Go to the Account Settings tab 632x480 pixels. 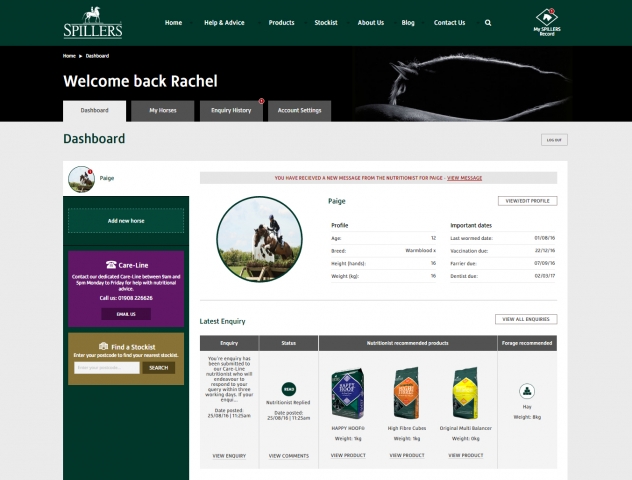click(299, 110)
